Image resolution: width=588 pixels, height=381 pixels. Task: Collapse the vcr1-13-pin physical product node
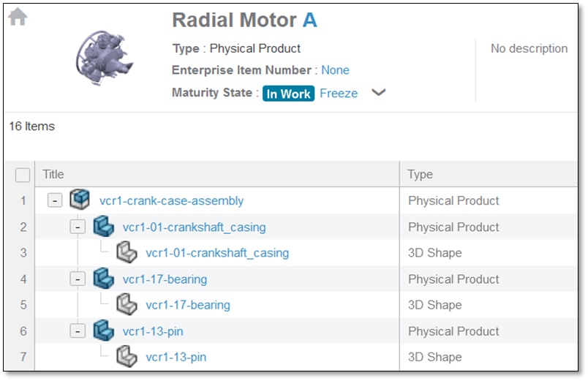click(x=78, y=331)
